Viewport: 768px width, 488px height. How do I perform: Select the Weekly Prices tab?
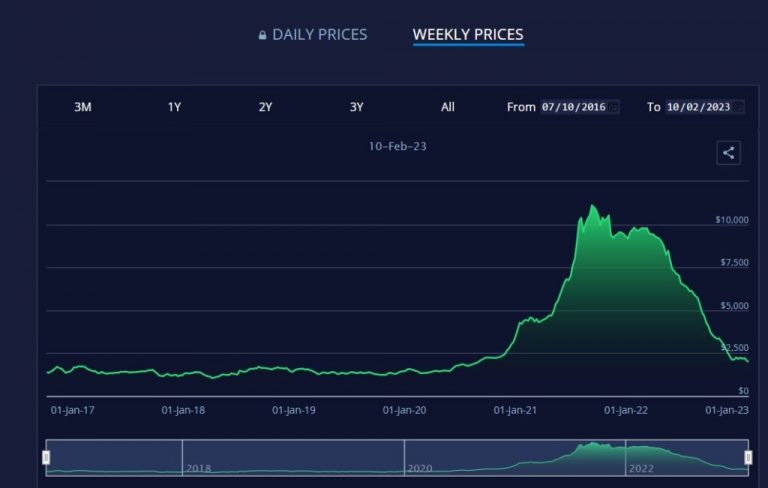coord(468,35)
